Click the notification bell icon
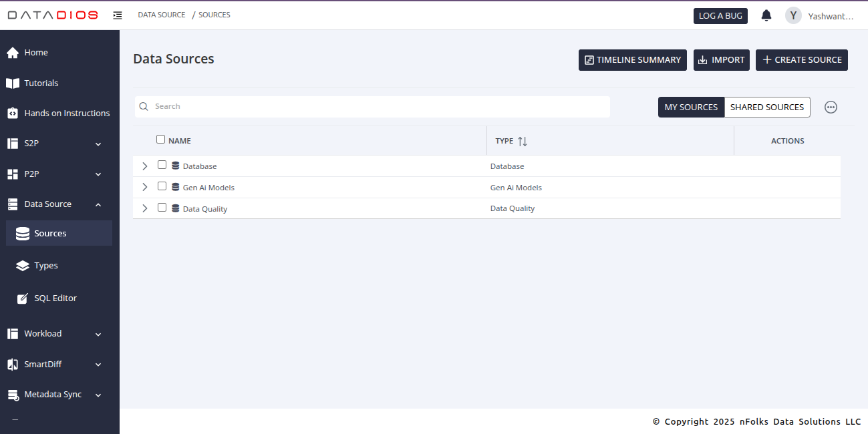Viewport: 868px width, 434px height. (766, 15)
